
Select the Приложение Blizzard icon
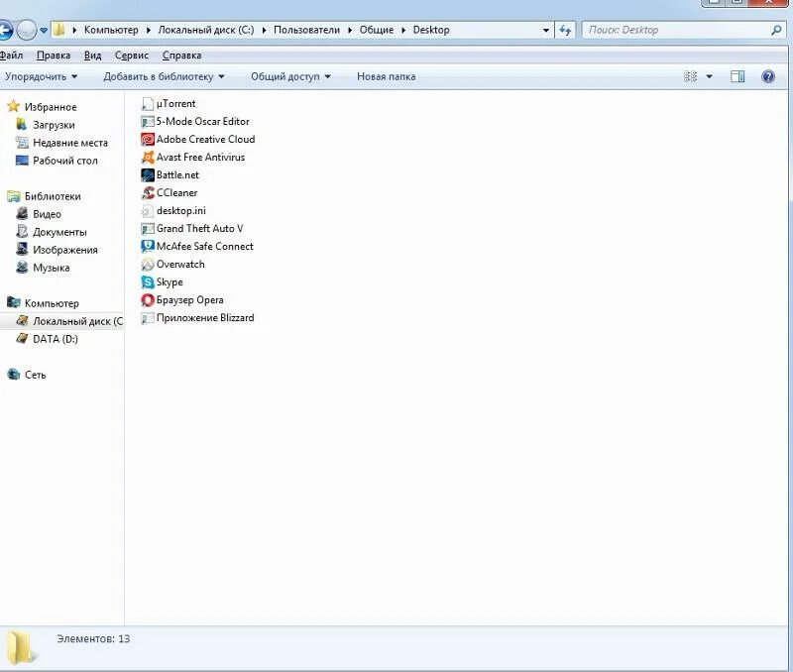click(147, 318)
